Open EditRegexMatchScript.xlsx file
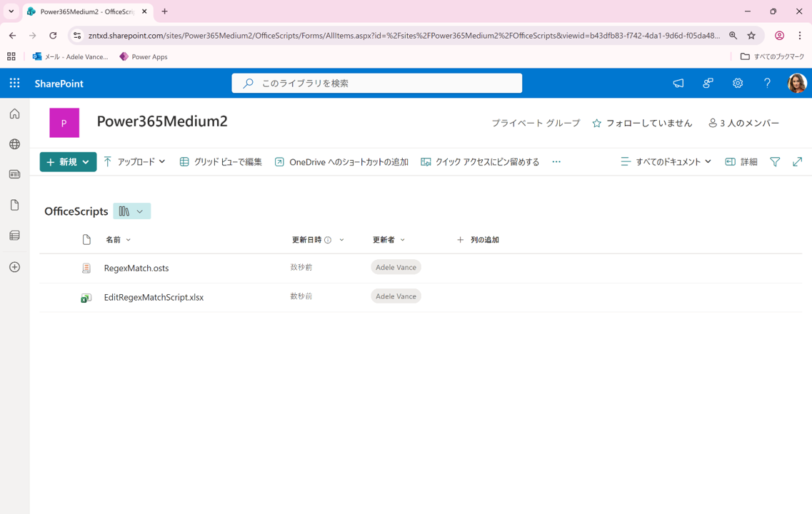 (154, 298)
